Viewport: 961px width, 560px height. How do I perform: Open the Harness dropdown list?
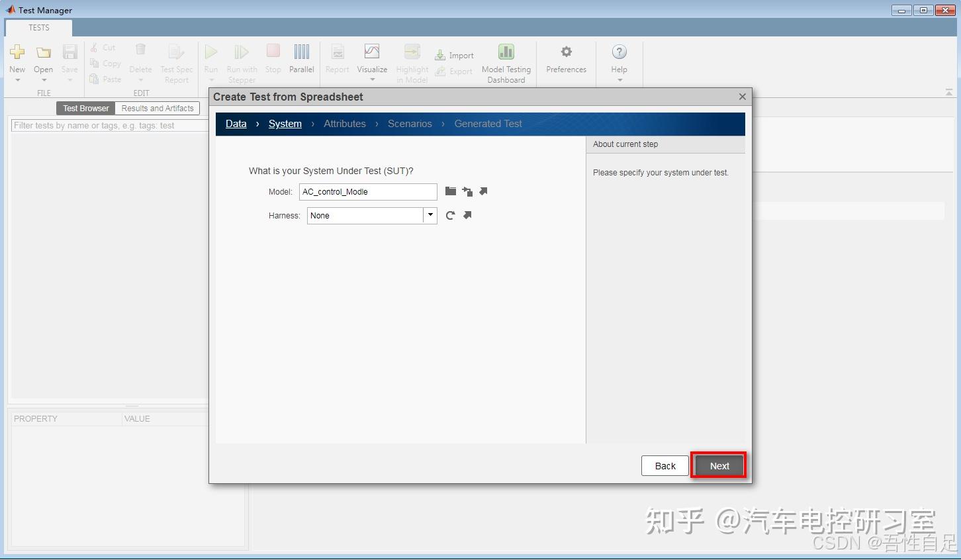point(430,215)
